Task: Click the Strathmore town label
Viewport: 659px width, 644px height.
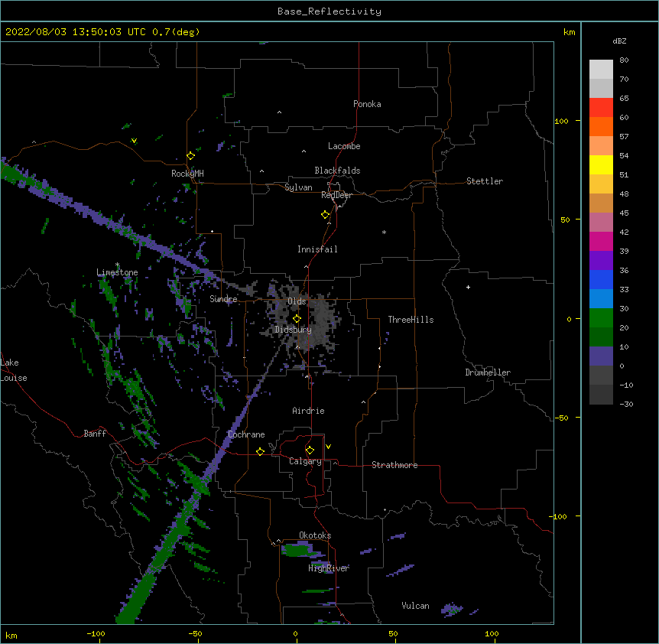Action: [x=394, y=465]
